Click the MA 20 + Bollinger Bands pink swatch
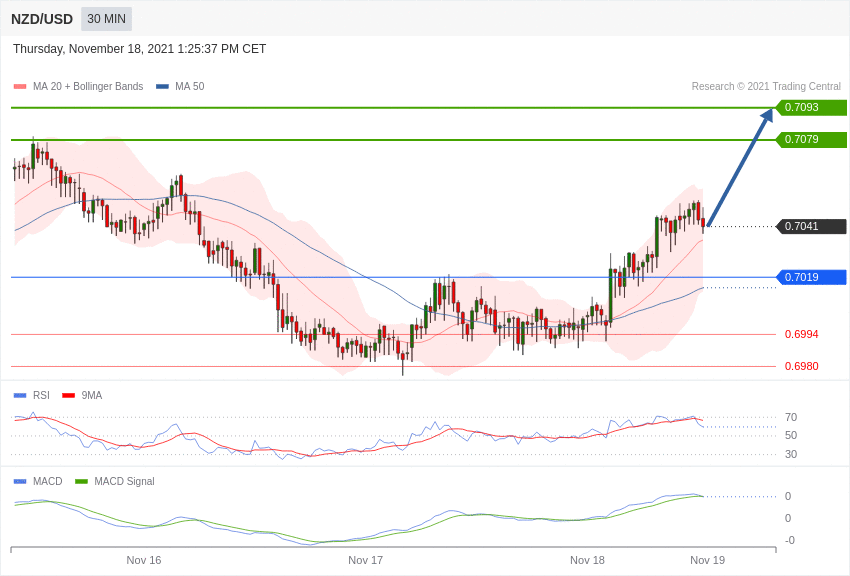 (x=20, y=87)
